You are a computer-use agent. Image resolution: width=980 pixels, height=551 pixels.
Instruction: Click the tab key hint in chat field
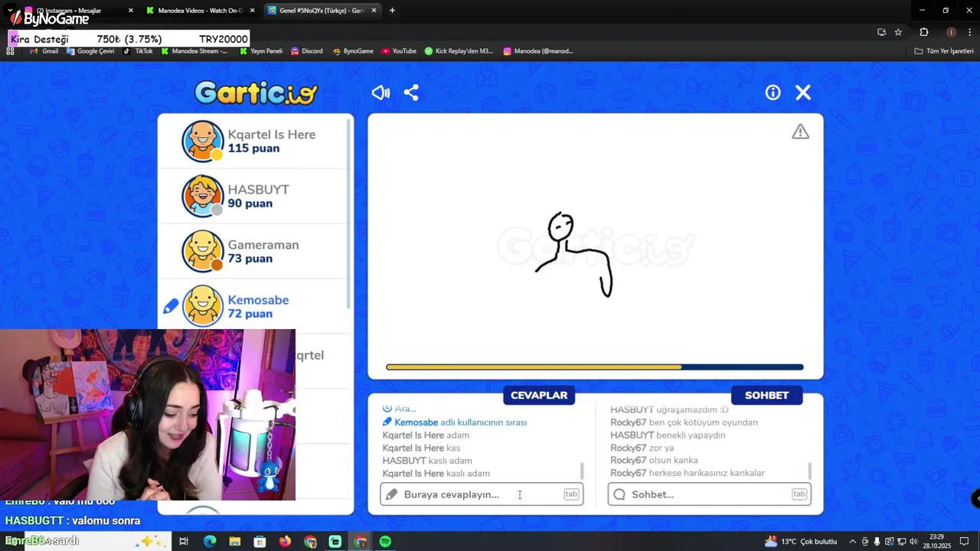coord(799,494)
